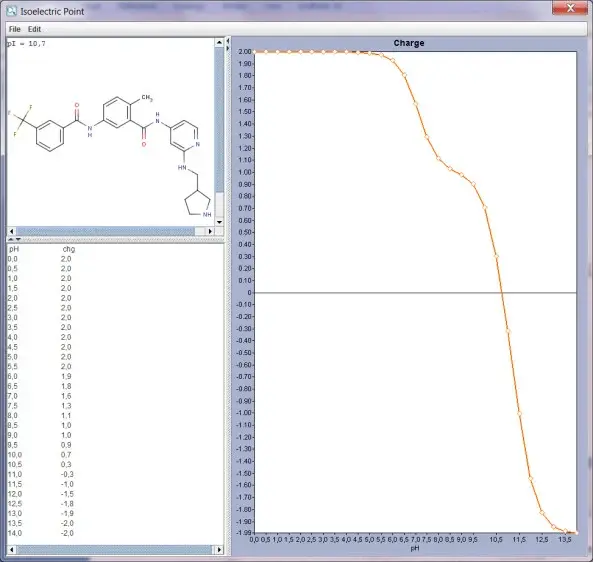The image size is (593, 562).
Task: Click the 'Charge' chart title
Action: click(x=409, y=43)
